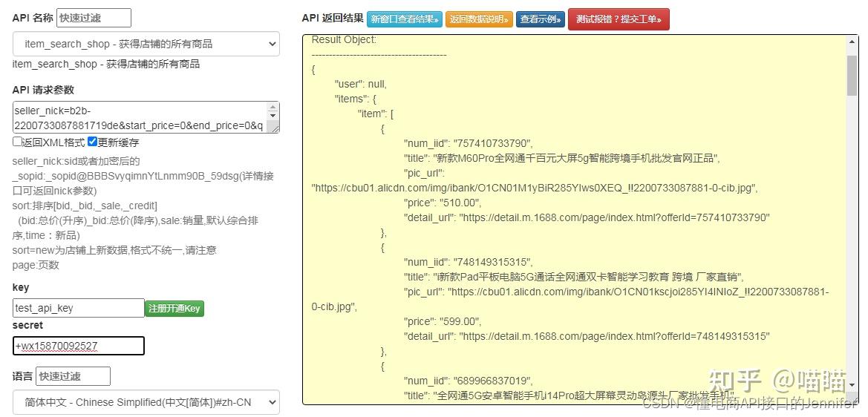Open the 查看示例 button

[x=541, y=19]
